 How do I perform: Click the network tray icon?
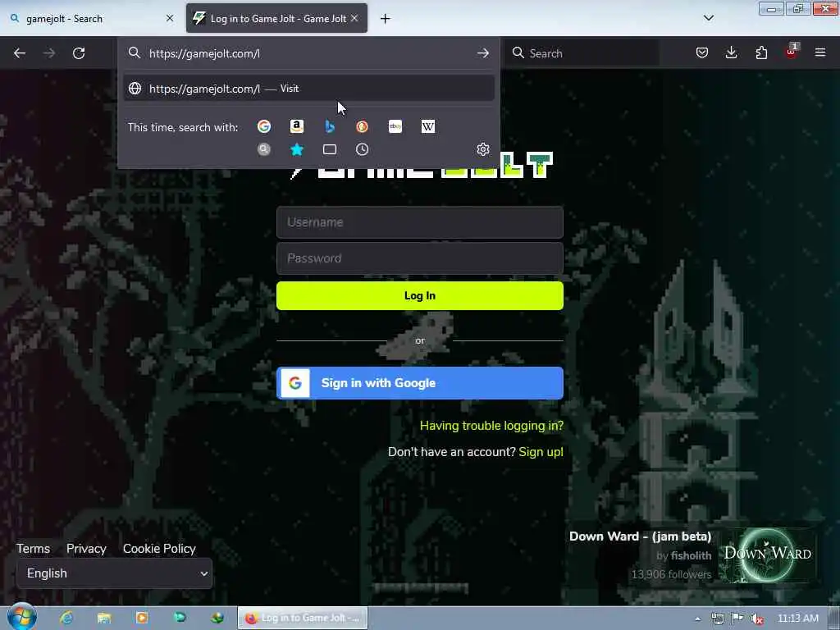(717, 619)
